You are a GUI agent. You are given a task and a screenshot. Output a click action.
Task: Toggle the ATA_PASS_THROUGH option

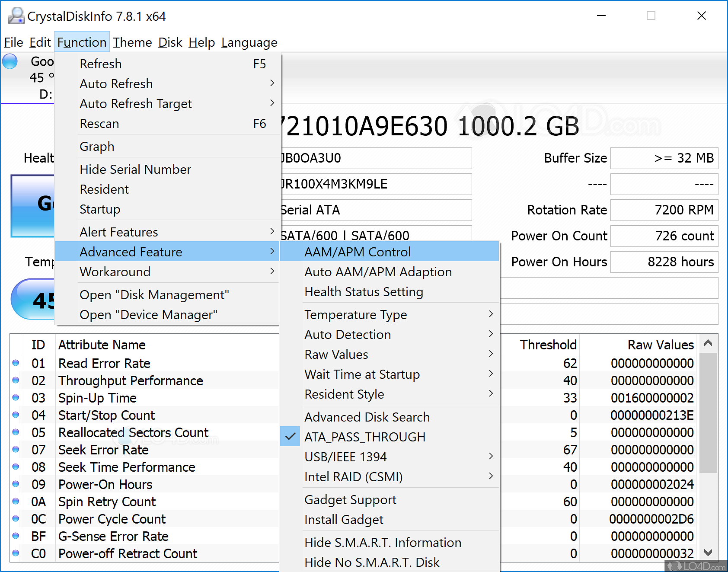pyautogui.click(x=365, y=437)
